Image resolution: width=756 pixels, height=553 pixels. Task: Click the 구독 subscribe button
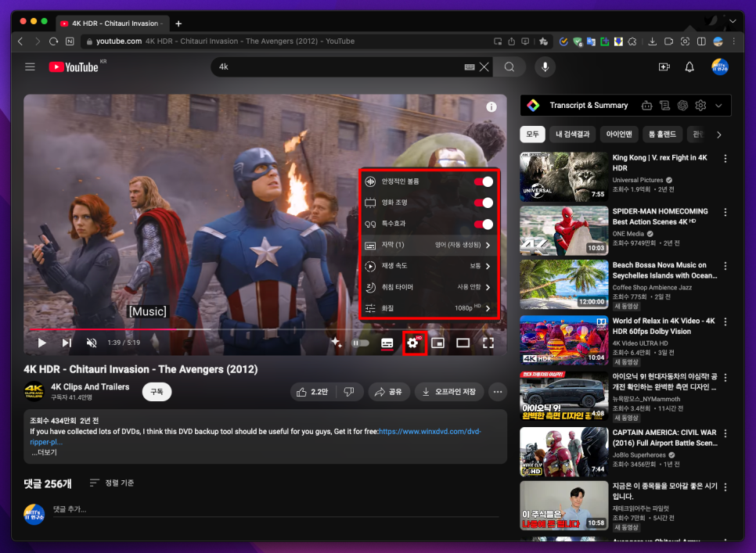click(157, 392)
